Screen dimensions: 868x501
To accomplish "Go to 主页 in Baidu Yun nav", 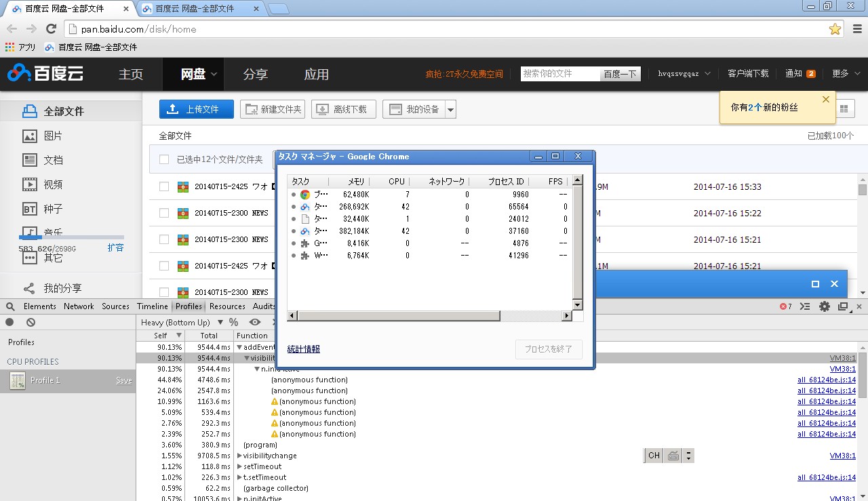I will (131, 74).
